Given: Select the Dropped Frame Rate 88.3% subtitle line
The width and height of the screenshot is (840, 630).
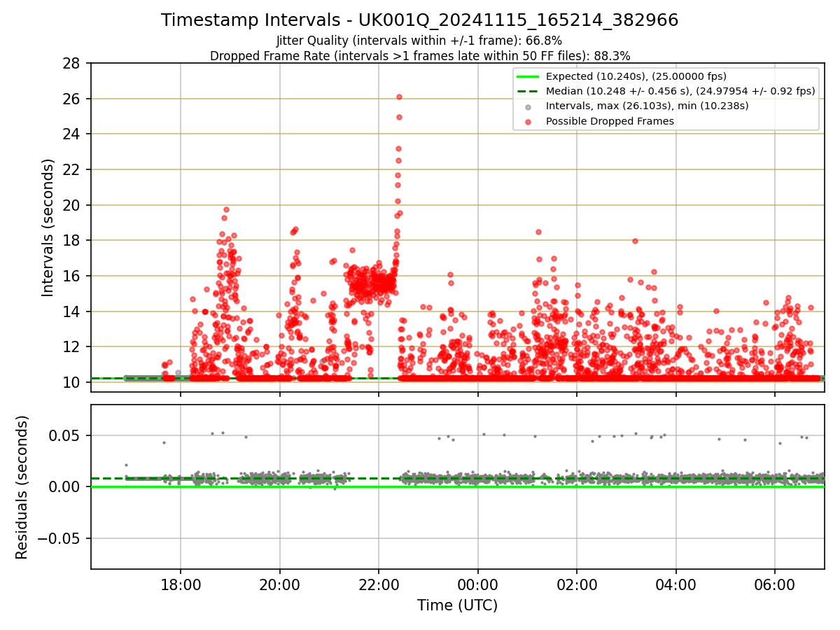Looking at the screenshot, I should click(420, 56).
